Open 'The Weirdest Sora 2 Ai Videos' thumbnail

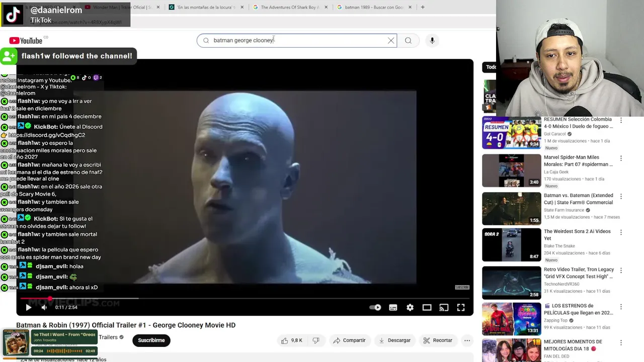[x=511, y=245]
